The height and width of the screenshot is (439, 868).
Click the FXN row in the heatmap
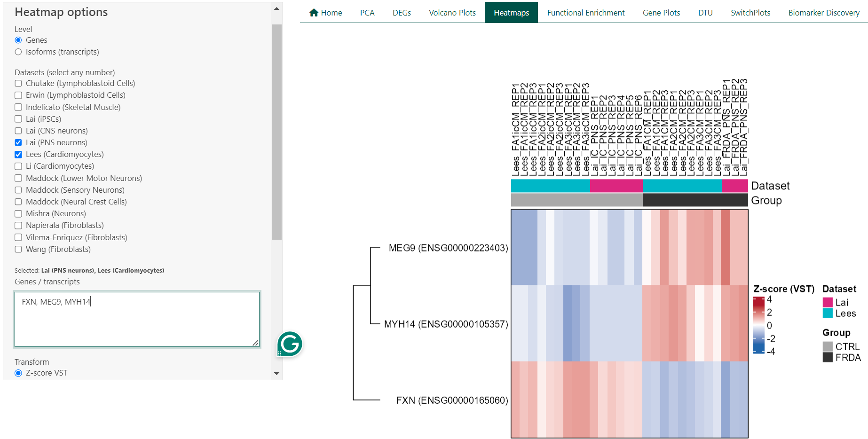click(629, 400)
